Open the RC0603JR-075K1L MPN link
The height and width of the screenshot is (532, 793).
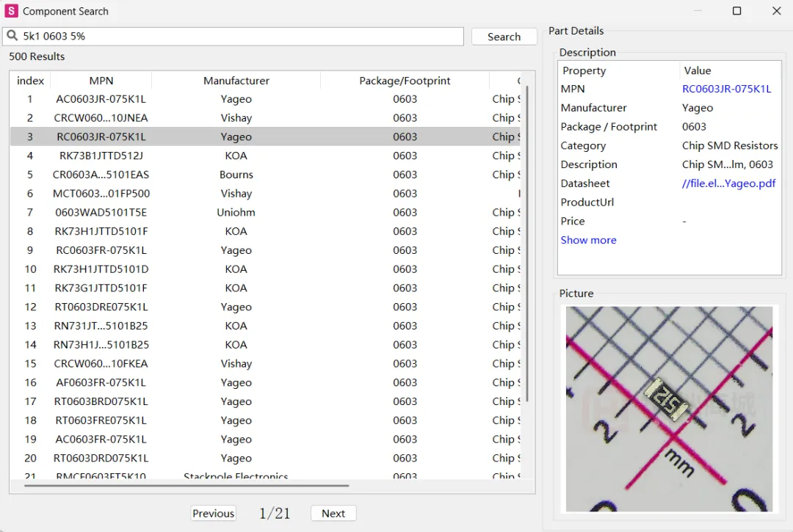[x=727, y=89]
